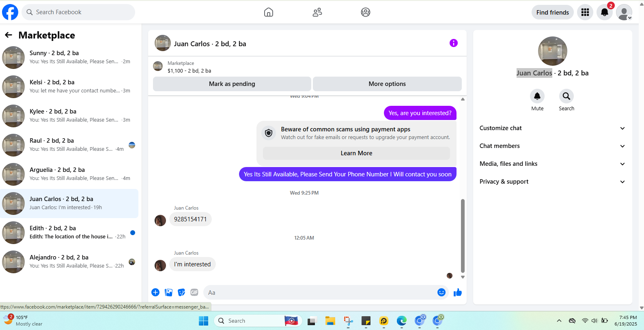Screen dimensions: 644x330
Task: Expand Media, files and links section
Action: (x=552, y=164)
